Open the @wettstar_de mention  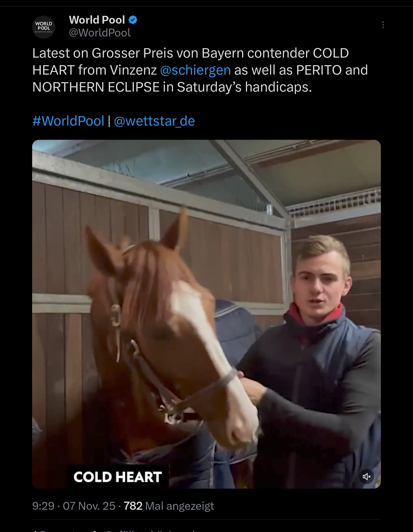click(x=154, y=121)
